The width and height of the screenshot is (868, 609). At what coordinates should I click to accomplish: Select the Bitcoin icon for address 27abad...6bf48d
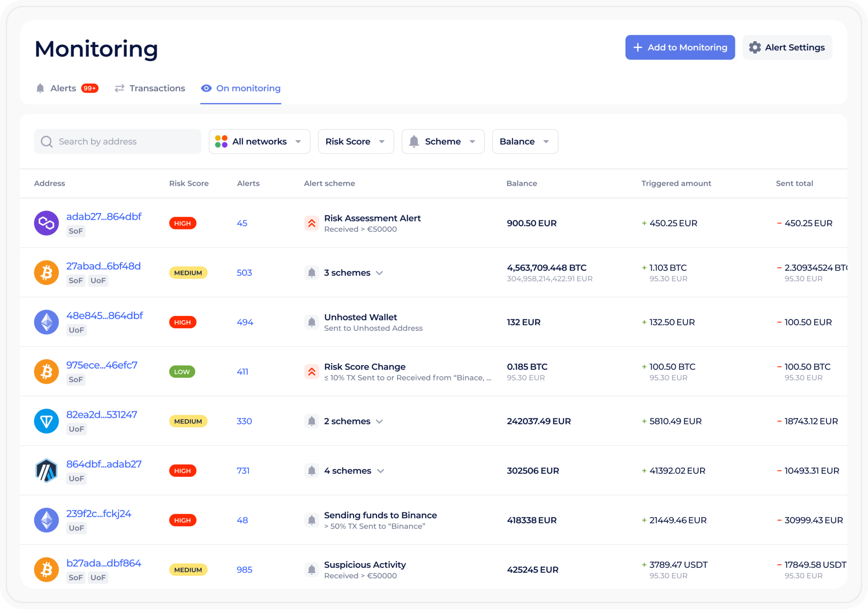(x=46, y=272)
